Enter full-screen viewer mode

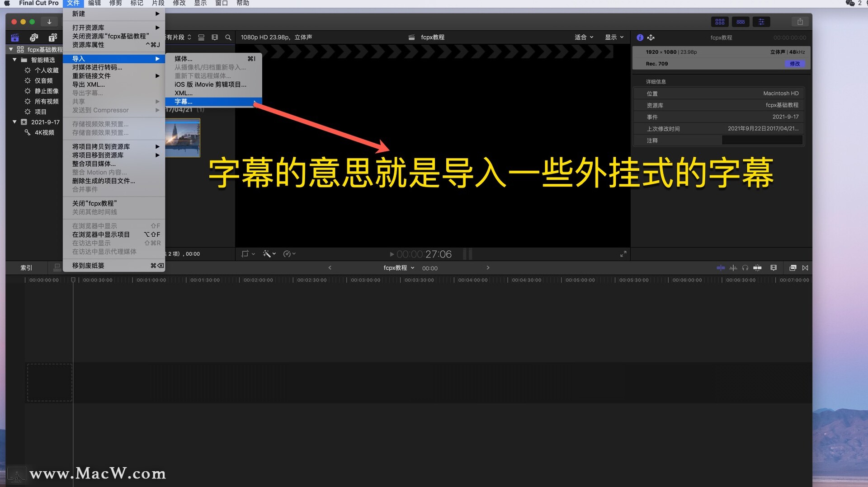click(x=623, y=254)
